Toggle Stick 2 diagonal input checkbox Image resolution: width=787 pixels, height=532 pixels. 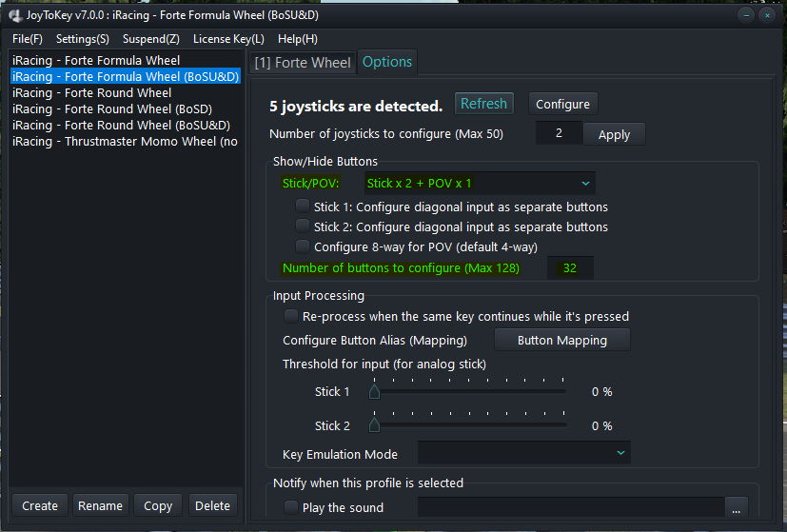pos(303,227)
